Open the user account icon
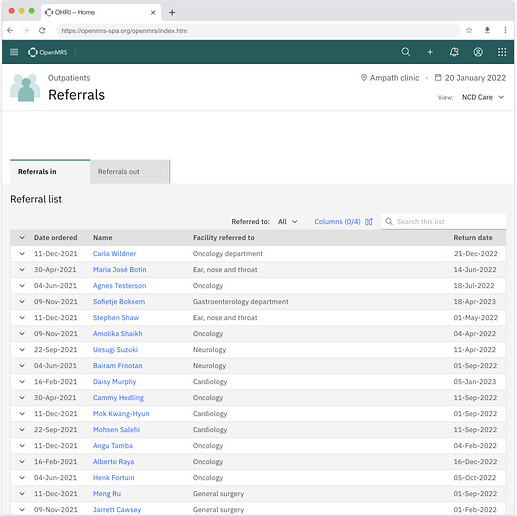The width and height of the screenshot is (517, 516). coord(478,52)
